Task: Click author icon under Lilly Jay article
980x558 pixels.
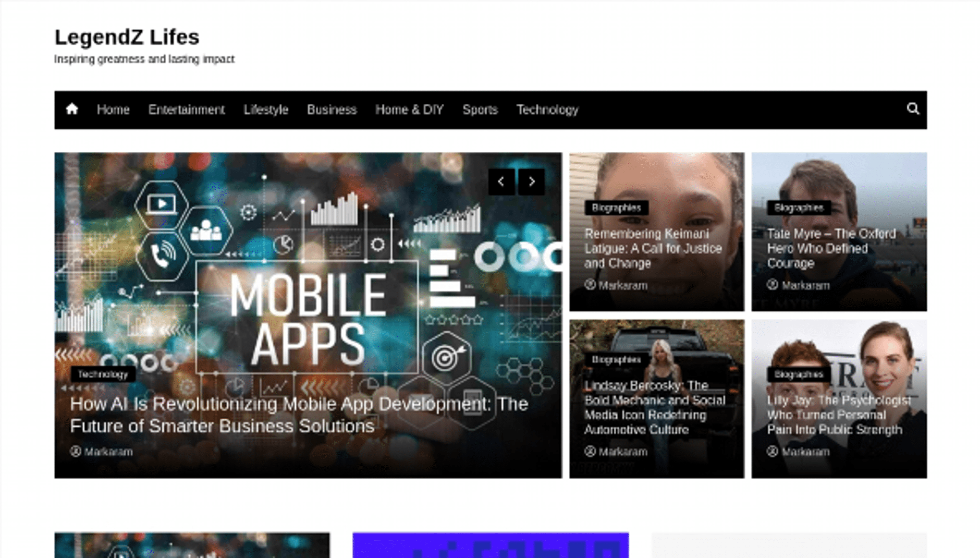Action: pyautogui.click(x=772, y=452)
